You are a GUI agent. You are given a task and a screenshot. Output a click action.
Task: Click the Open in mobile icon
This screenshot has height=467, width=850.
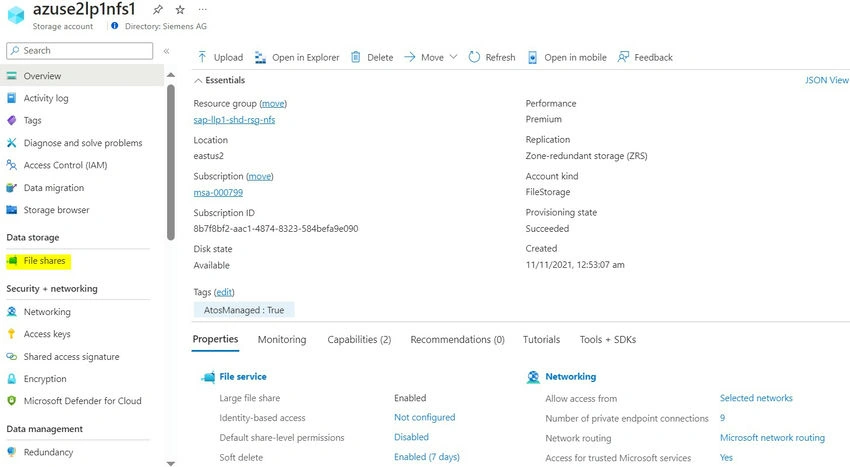532,57
